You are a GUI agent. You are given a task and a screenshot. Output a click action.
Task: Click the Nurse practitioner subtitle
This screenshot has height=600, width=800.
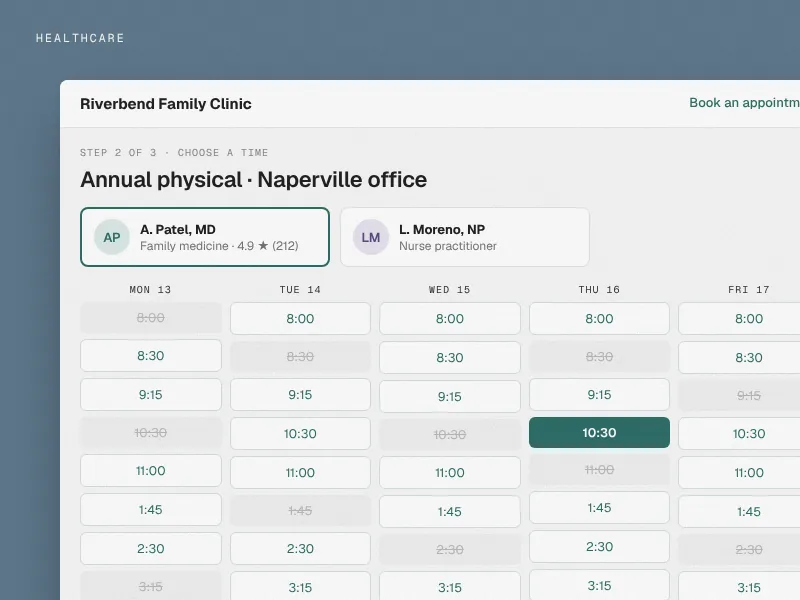tap(448, 246)
